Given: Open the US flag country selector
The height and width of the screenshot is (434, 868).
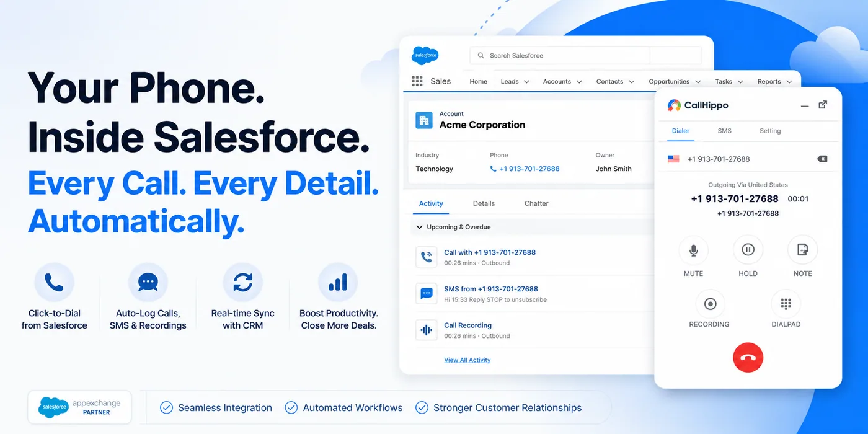Looking at the screenshot, I should [x=673, y=159].
